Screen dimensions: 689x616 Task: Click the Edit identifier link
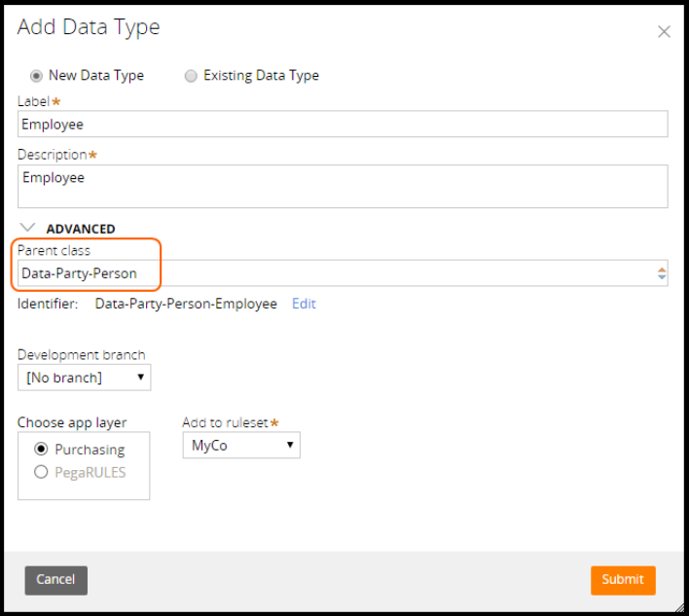(x=304, y=304)
